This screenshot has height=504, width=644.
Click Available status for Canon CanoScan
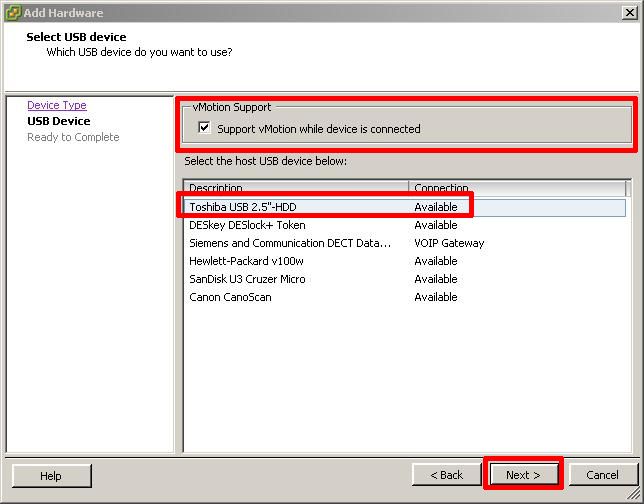(436, 297)
